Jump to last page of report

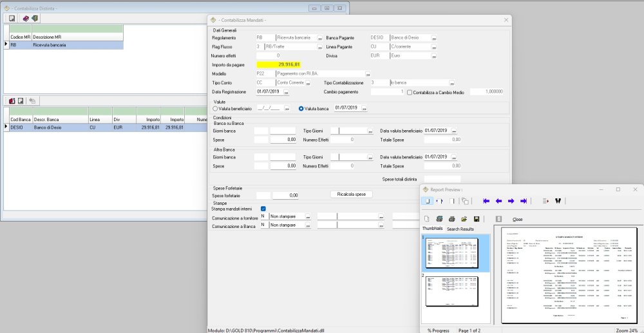point(524,201)
